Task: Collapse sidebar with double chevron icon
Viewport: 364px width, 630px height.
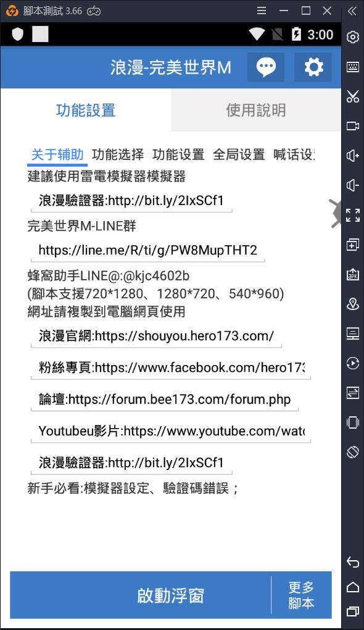Action: click(x=352, y=11)
